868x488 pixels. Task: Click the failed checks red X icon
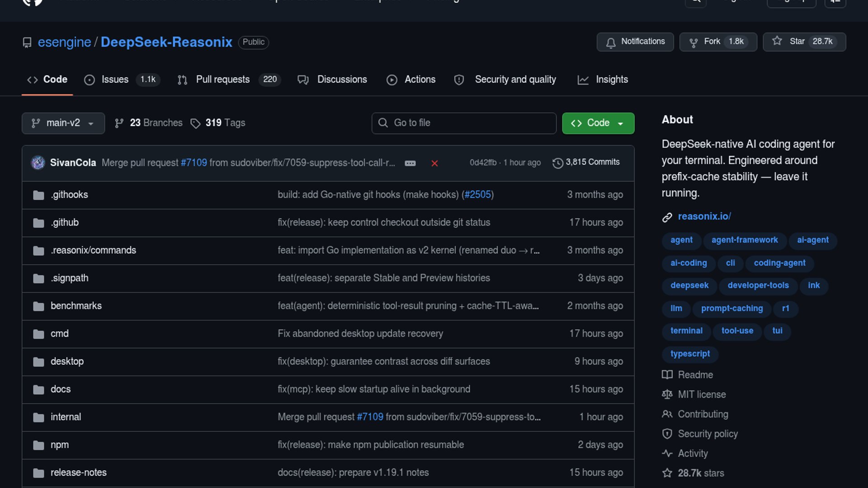434,163
